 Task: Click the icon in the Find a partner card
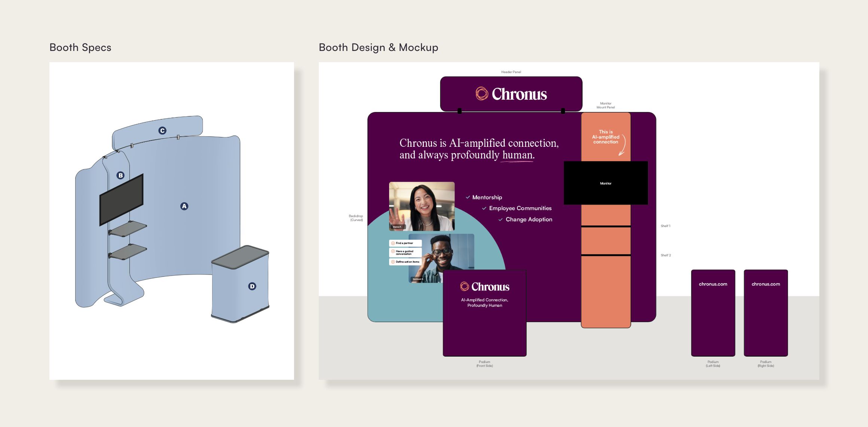click(393, 243)
